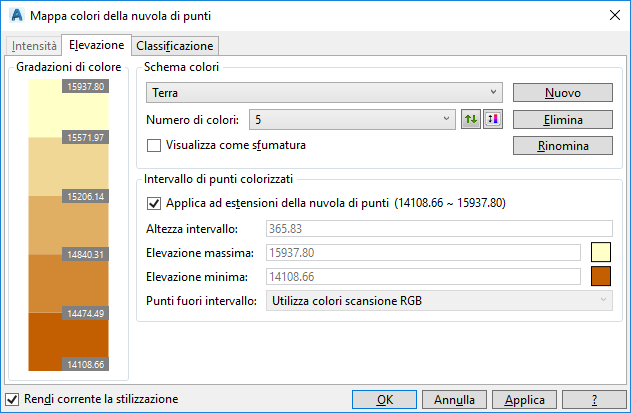Pick the Elevazione minima color swatch
Image resolution: width=631 pixels, height=413 pixels.
pos(601,276)
